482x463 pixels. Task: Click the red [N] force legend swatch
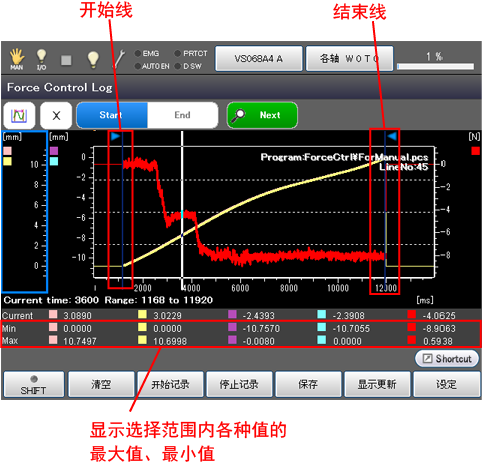pos(475,151)
